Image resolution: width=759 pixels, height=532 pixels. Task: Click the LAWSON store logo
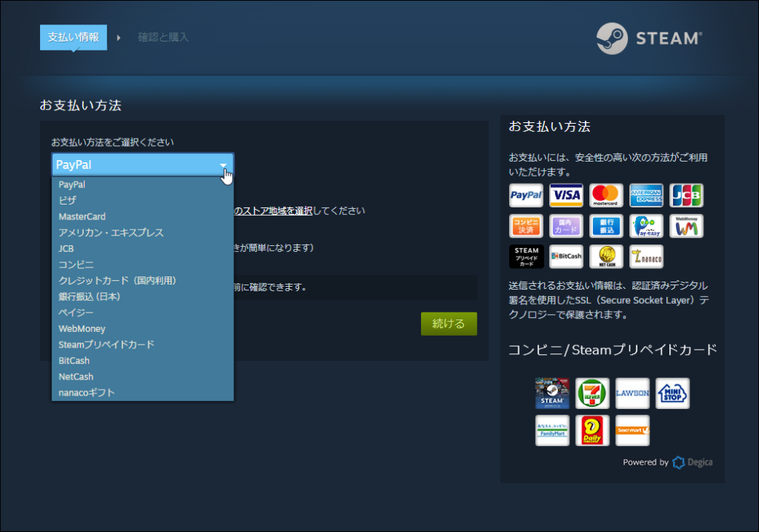(x=632, y=393)
